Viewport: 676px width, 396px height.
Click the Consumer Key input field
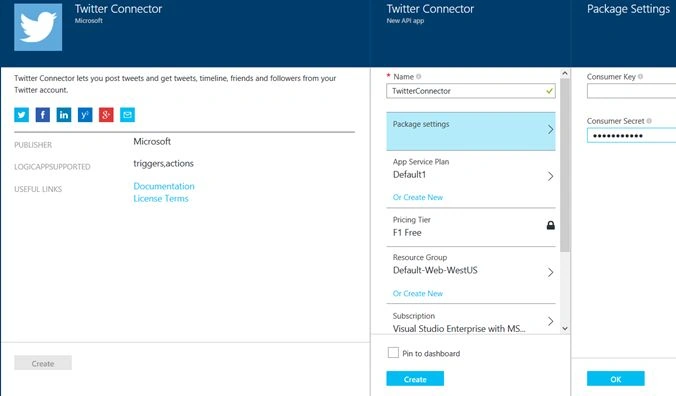click(x=631, y=91)
